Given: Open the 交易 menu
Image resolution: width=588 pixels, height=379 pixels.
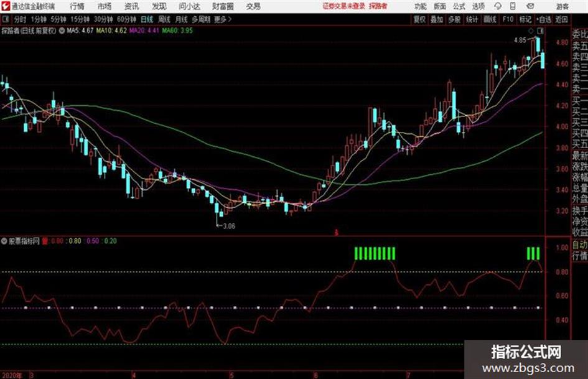Looking at the screenshot, I should pos(253,6).
